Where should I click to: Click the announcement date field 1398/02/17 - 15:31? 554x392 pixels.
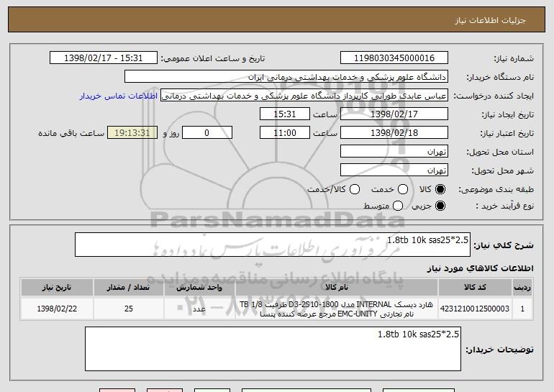[104, 58]
